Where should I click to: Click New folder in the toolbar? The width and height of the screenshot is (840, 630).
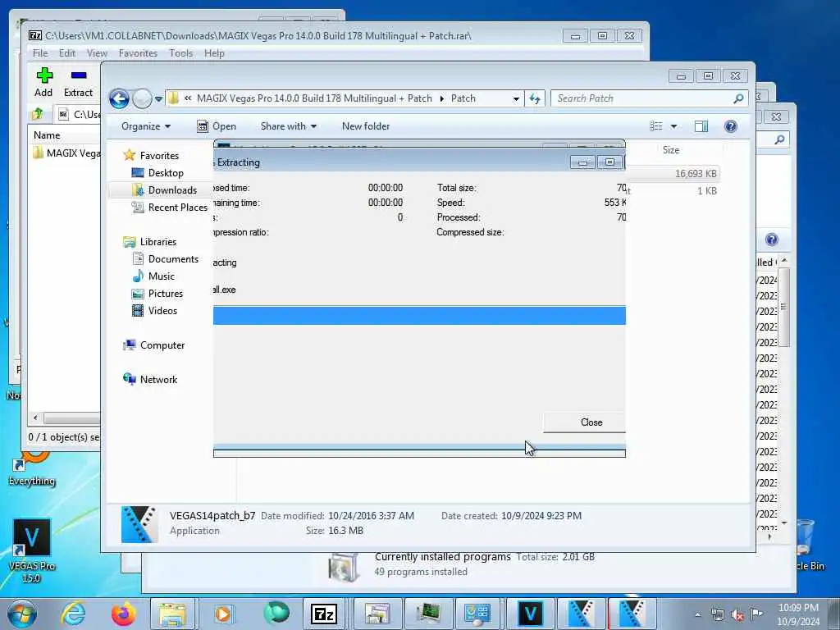366,126
